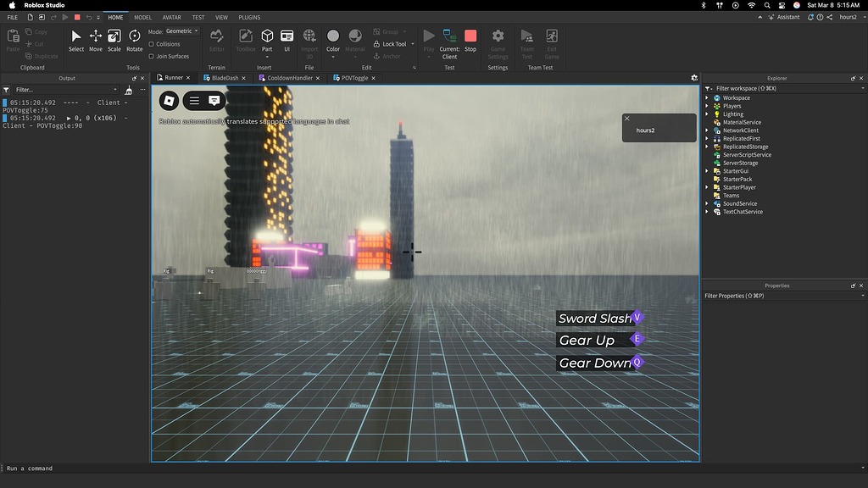Expand Workspace in the Explorer
The image size is (868, 488).
point(708,97)
